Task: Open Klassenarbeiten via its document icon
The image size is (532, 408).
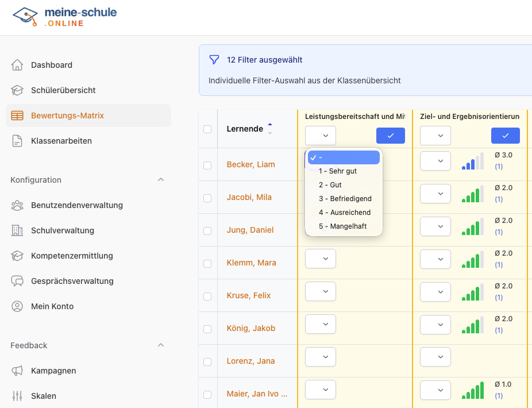Action: click(x=17, y=140)
